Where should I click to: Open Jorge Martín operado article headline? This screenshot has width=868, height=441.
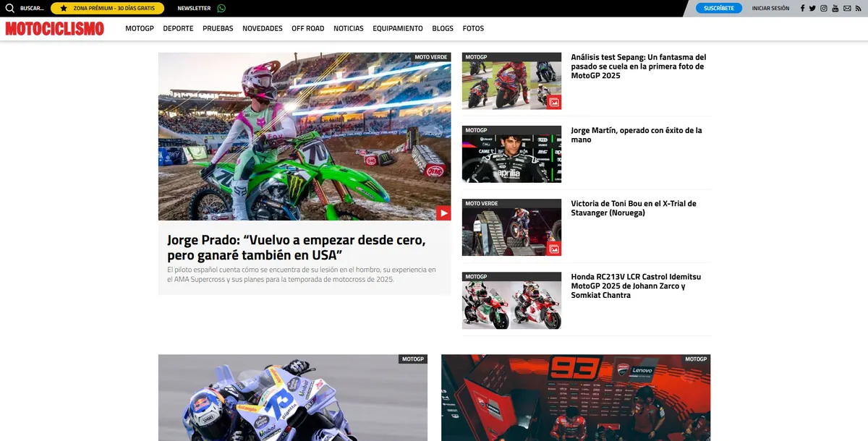pos(637,135)
